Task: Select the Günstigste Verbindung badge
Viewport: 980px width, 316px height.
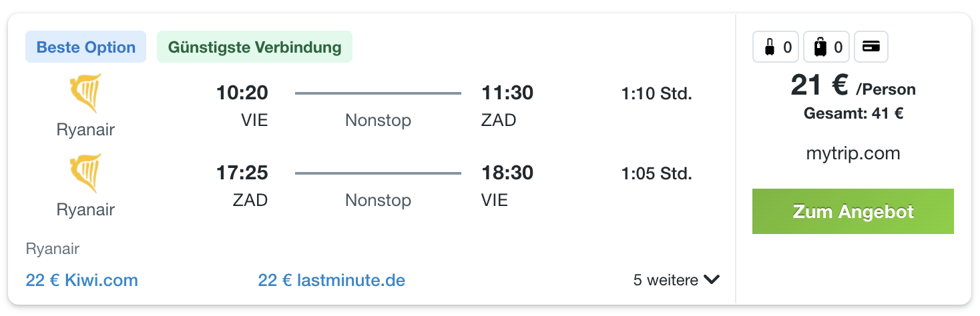Action: coord(254,47)
